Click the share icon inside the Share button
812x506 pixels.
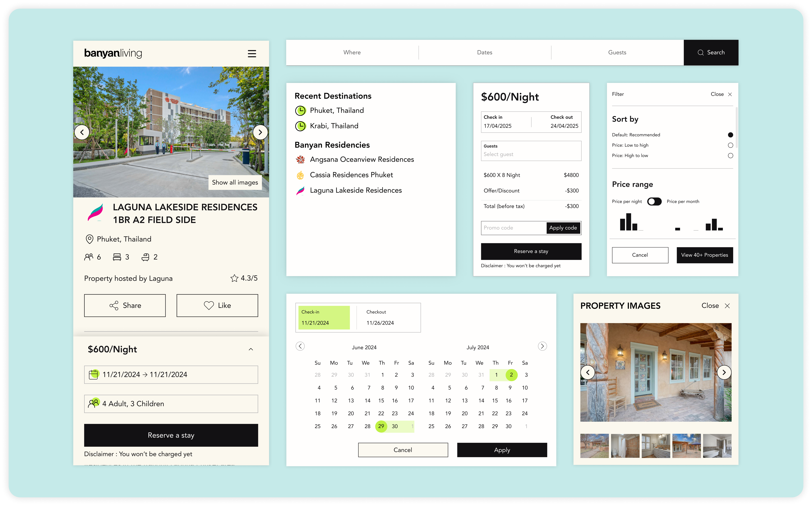click(114, 306)
